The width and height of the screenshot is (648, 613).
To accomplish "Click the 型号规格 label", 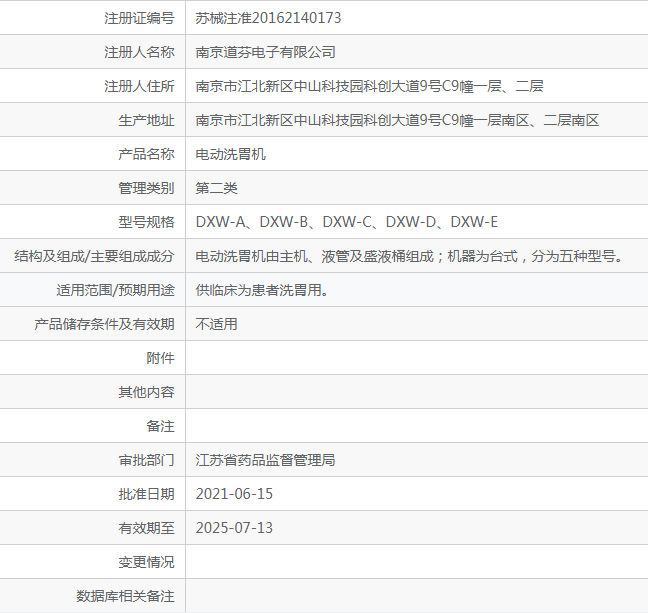I will tap(146, 222).
